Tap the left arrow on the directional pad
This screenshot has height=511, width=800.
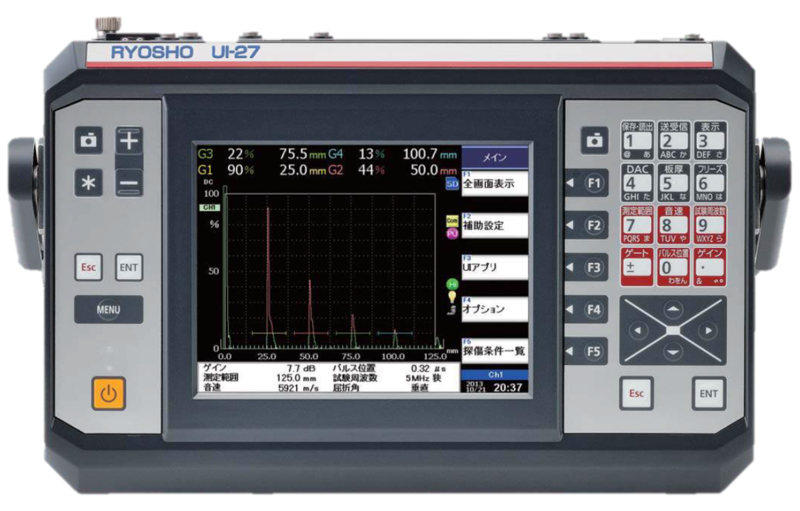[x=638, y=330]
